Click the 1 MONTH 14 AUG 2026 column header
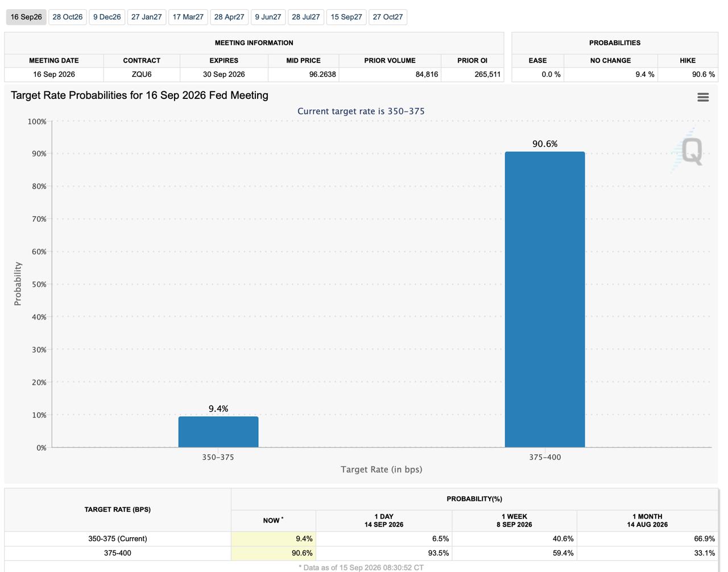 647,520
